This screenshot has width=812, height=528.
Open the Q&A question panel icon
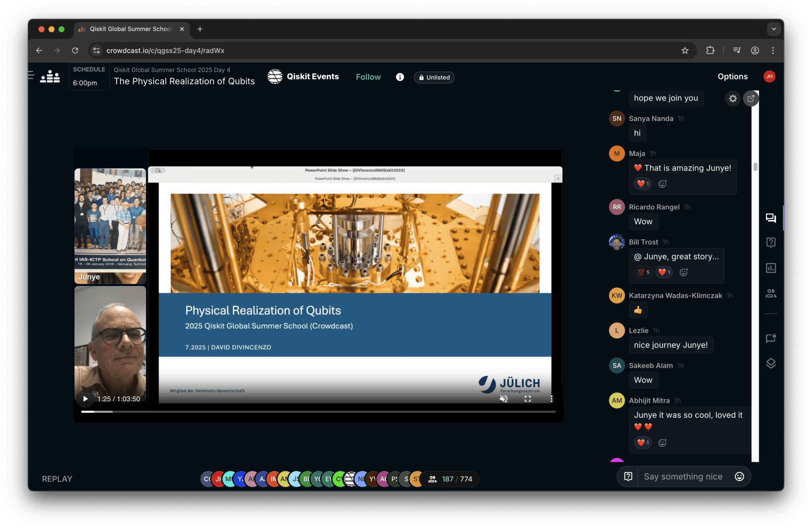pos(771,242)
